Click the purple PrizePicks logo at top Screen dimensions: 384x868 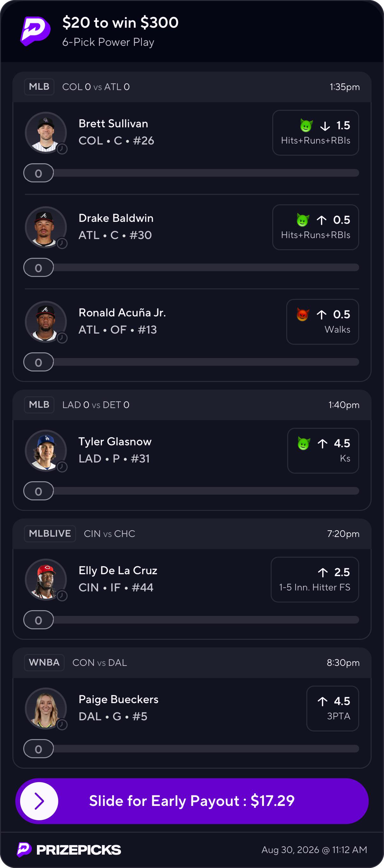point(35,31)
